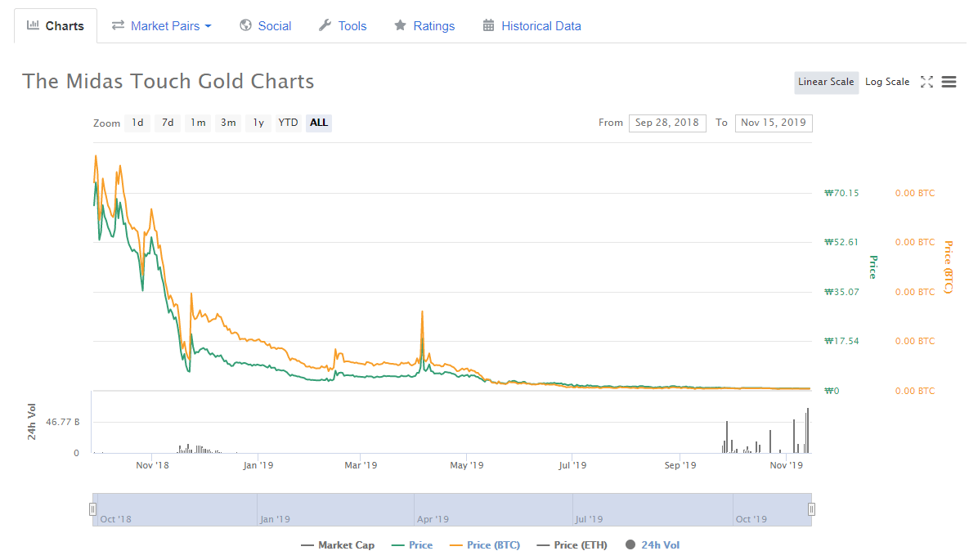
Task: Switch to the Ratings tab
Action: [x=433, y=26]
